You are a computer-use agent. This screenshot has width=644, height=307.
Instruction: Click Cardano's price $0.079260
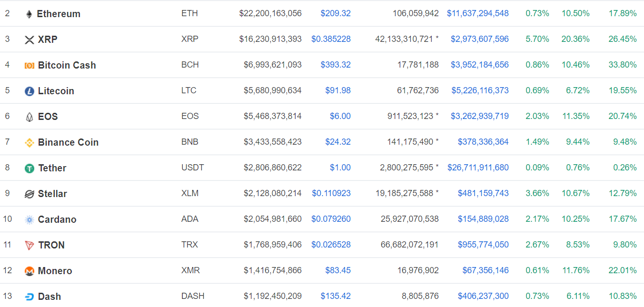tap(331, 219)
